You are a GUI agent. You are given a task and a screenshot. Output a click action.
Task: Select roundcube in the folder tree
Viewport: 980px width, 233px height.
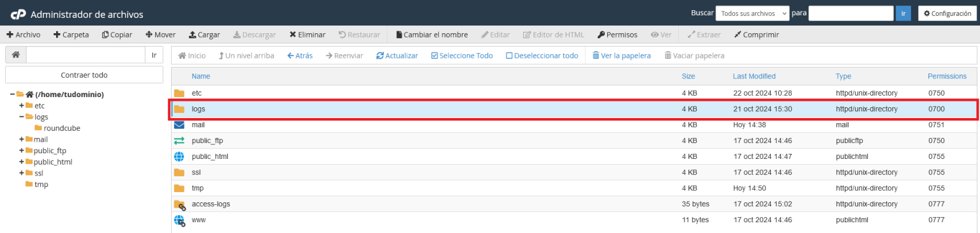pyautogui.click(x=62, y=128)
